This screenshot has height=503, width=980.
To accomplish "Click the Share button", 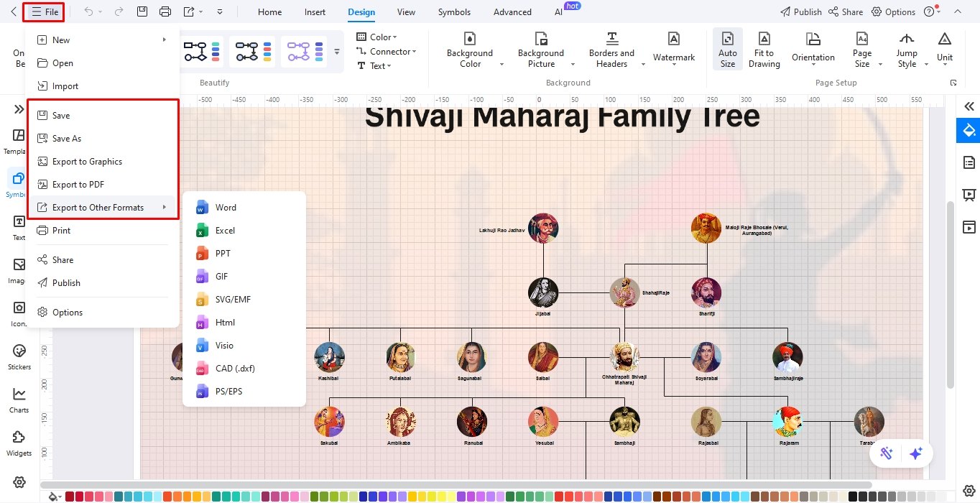I will coord(846,11).
